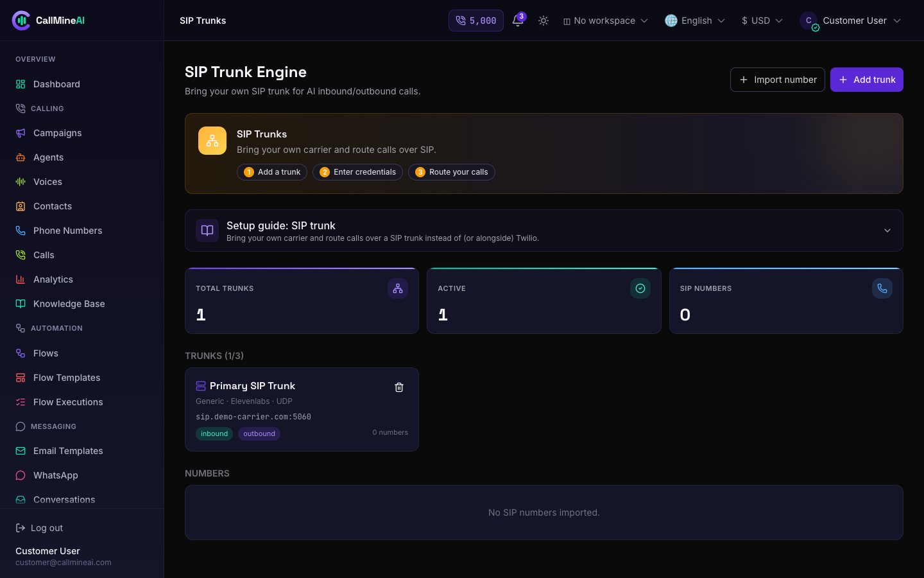
Task: Click the Add trunk button
Action: click(867, 80)
